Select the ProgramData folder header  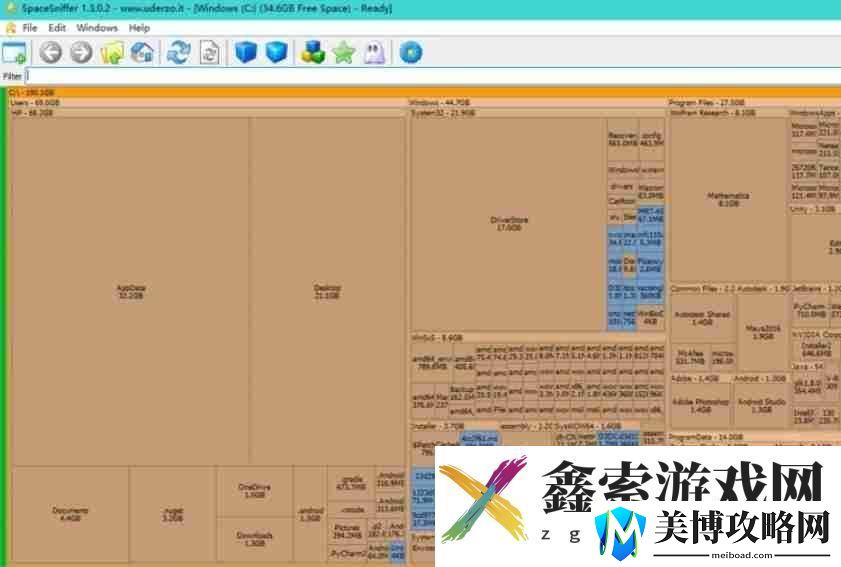[x=754, y=437]
